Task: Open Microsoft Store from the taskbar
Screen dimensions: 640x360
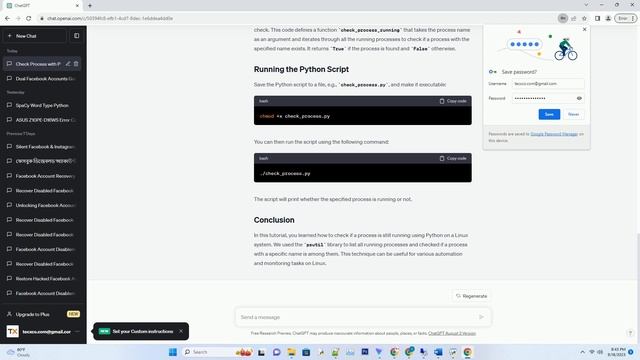Action: [306, 352]
